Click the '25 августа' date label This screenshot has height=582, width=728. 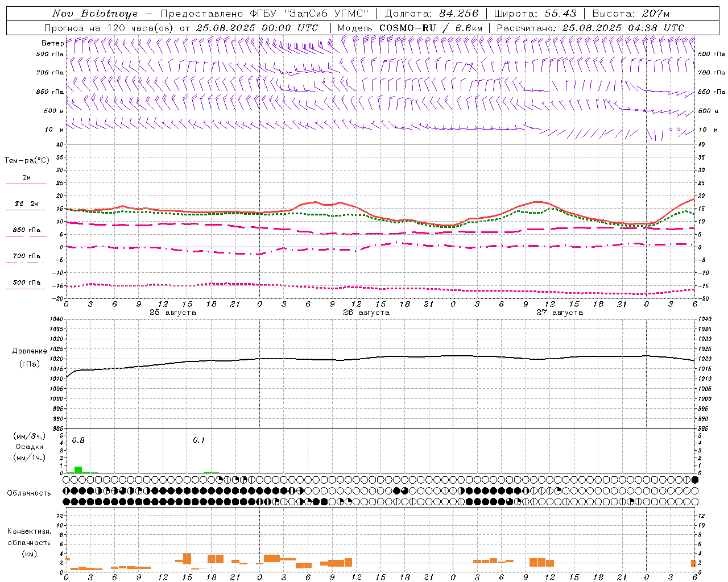tap(173, 313)
